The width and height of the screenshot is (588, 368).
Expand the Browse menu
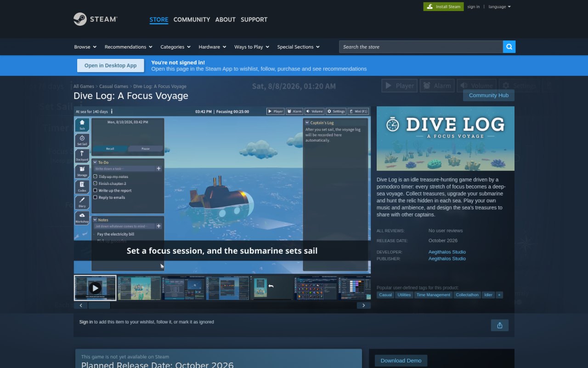point(85,47)
